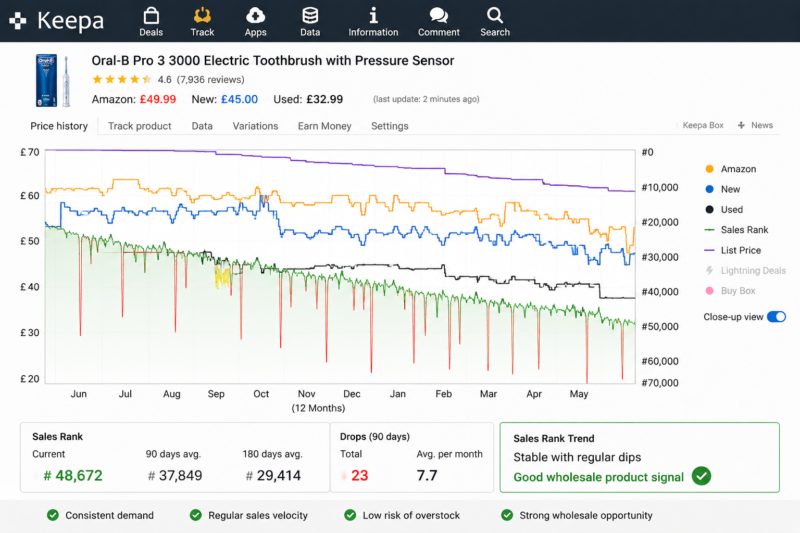Open the Search magnifier icon

pyautogui.click(x=494, y=16)
